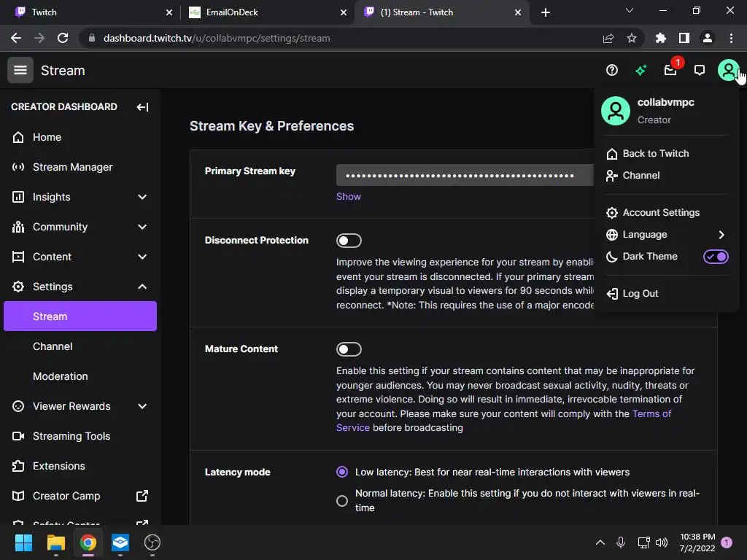Open clock and date in taskbar

click(x=697, y=542)
